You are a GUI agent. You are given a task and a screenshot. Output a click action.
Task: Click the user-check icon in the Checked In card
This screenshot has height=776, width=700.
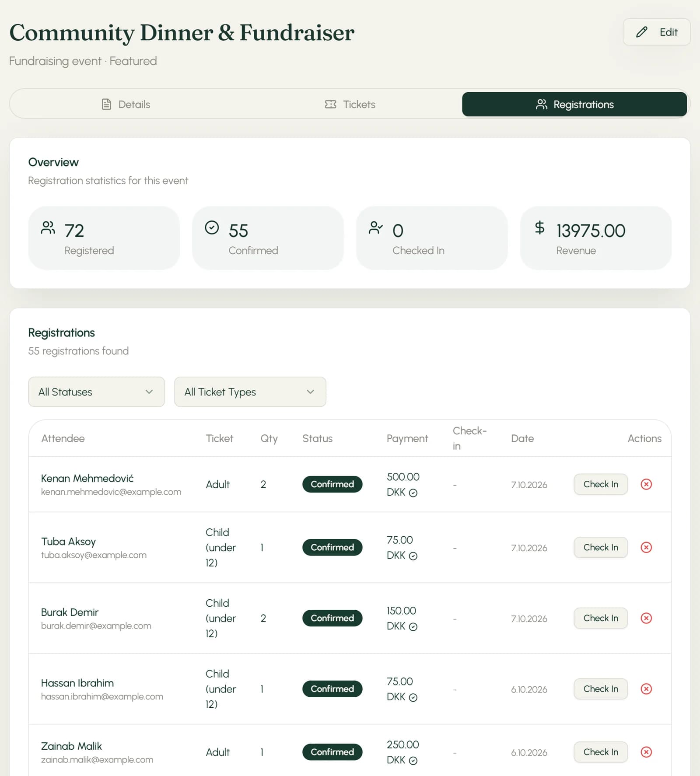coord(375,227)
